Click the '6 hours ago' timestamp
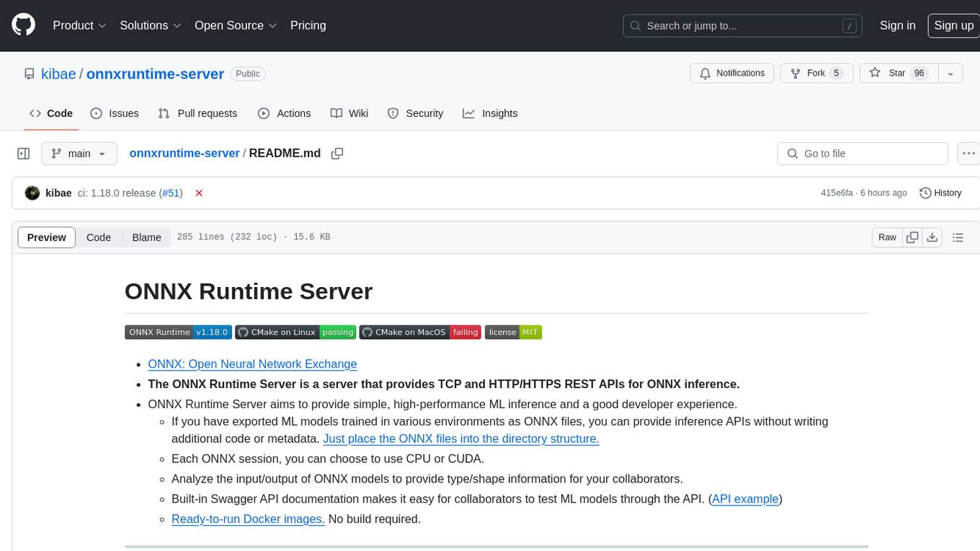Viewport: 980px width, 551px height. 883,193
